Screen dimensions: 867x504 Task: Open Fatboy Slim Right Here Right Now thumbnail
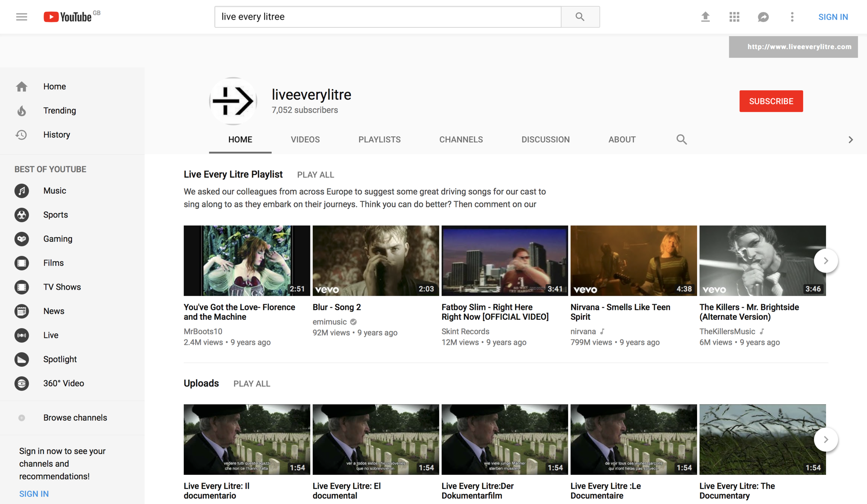(x=505, y=261)
